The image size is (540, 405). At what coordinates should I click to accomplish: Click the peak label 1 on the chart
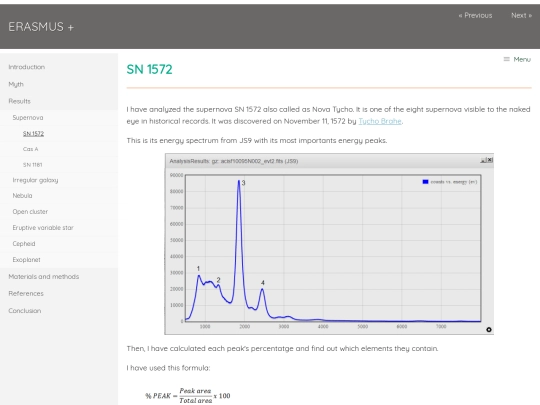[x=198, y=269]
